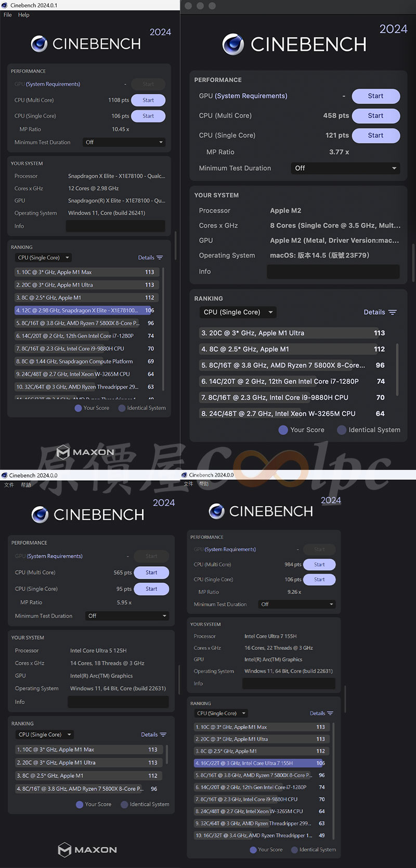Open System Requirements link in the Apple M2 window

(251, 96)
